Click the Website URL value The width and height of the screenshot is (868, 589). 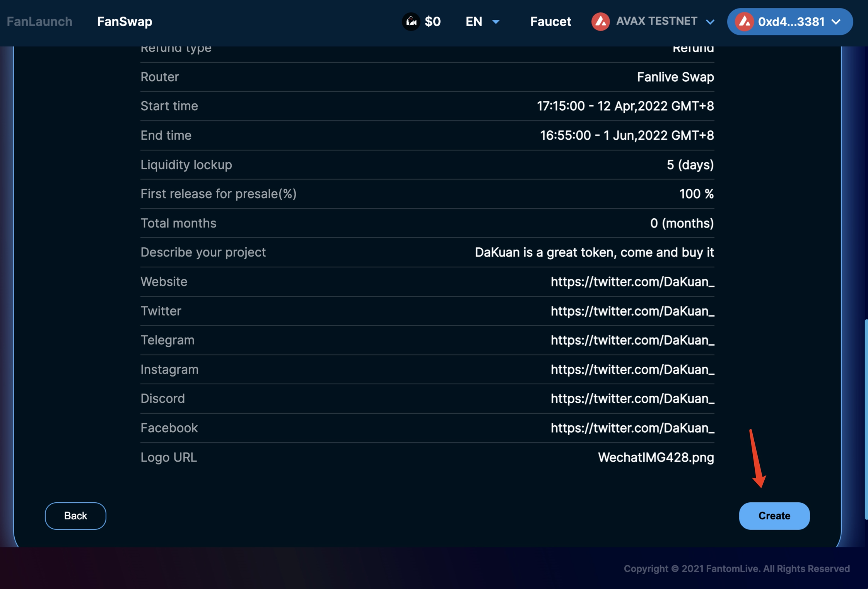tap(632, 281)
